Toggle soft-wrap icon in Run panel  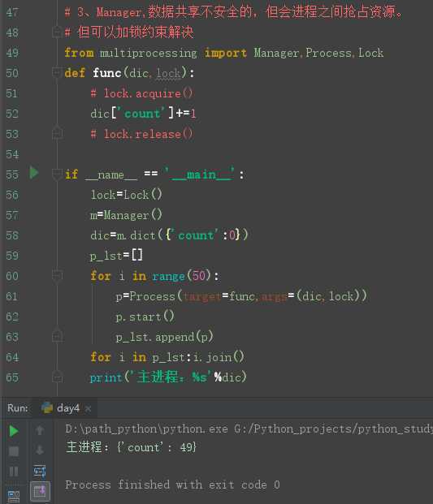click(x=40, y=471)
